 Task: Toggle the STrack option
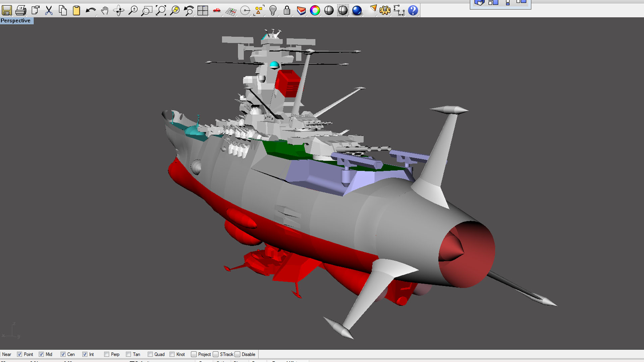216,354
